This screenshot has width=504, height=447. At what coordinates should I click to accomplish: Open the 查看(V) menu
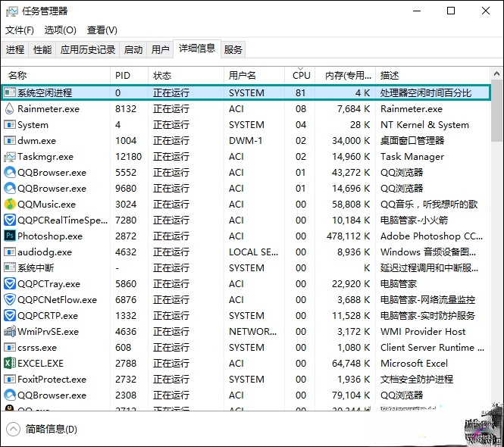pyautogui.click(x=102, y=30)
